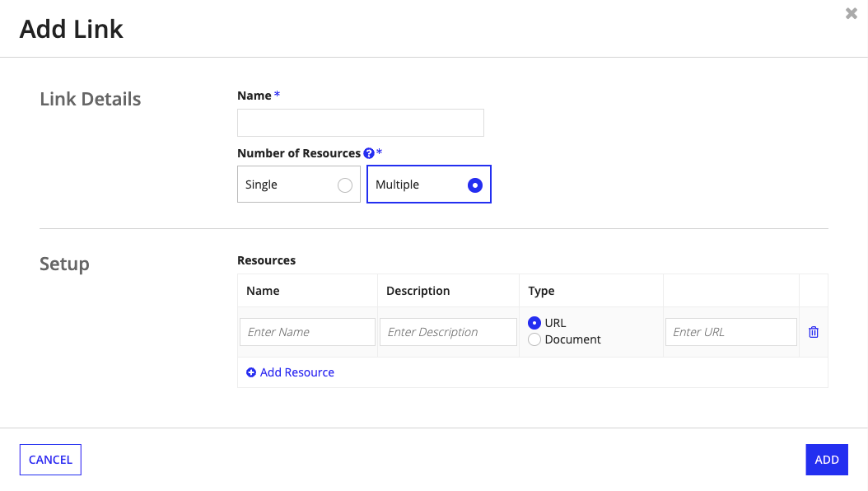Click the Add Link dialog title
Image resolution: width=868 pixels, height=491 pixels.
pyautogui.click(x=72, y=29)
